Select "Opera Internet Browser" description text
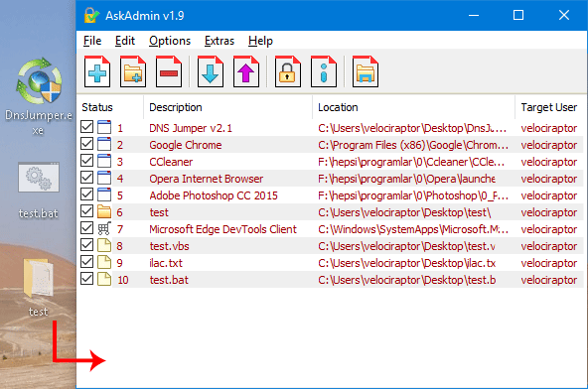The height and width of the screenshot is (389, 588). [207, 179]
